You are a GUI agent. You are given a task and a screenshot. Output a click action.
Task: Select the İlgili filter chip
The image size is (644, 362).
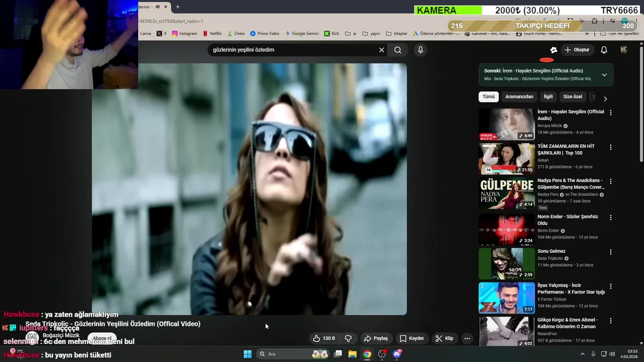(x=548, y=97)
